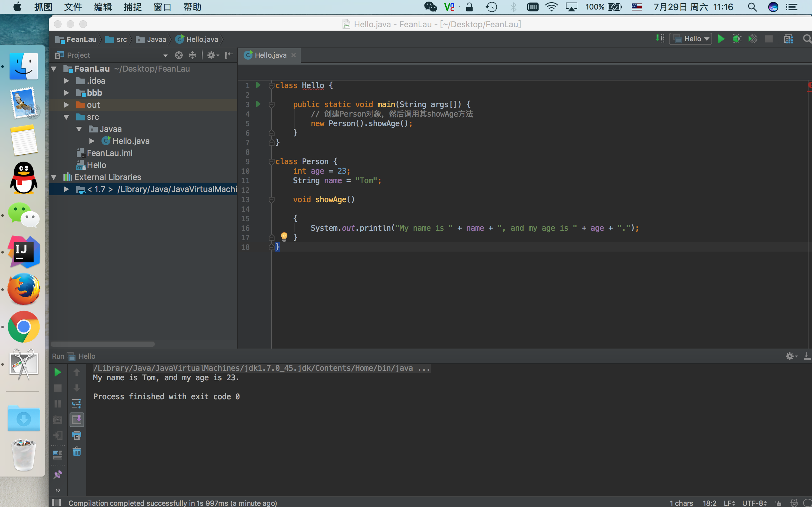The height and width of the screenshot is (507, 812).
Task: Toggle the tool window bars in the status bar corner
Action: tap(57, 502)
